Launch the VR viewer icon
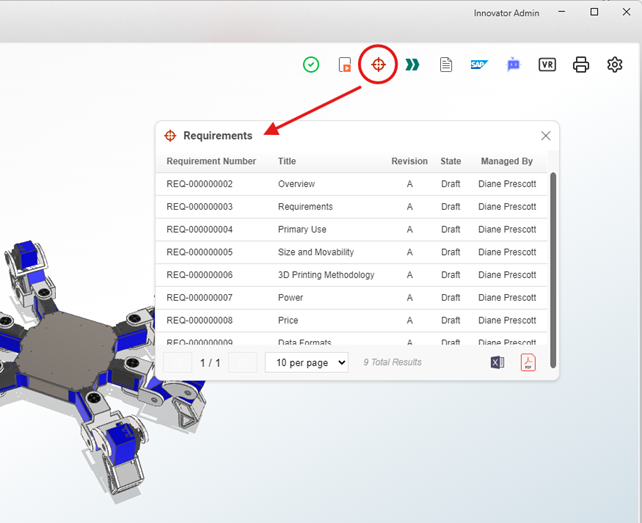This screenshot has height=523, width=642. 547,65
